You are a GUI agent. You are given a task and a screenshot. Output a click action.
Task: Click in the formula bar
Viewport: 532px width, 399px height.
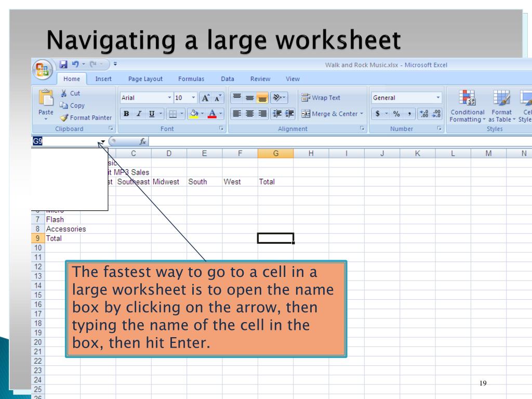click(339, 141)
